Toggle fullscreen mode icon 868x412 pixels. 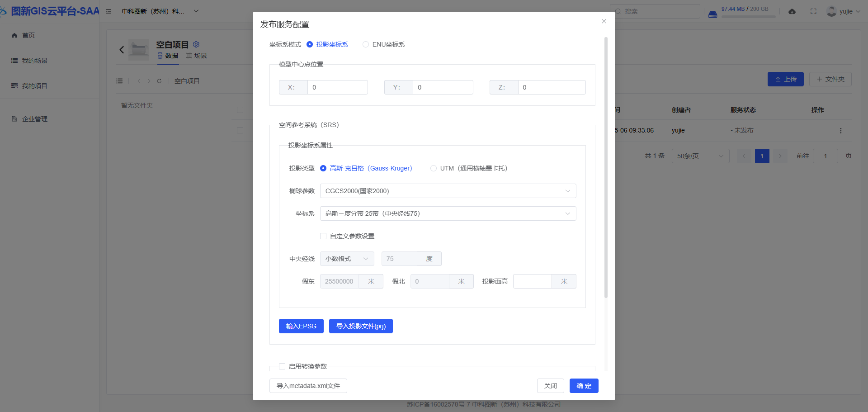(813, 12)
